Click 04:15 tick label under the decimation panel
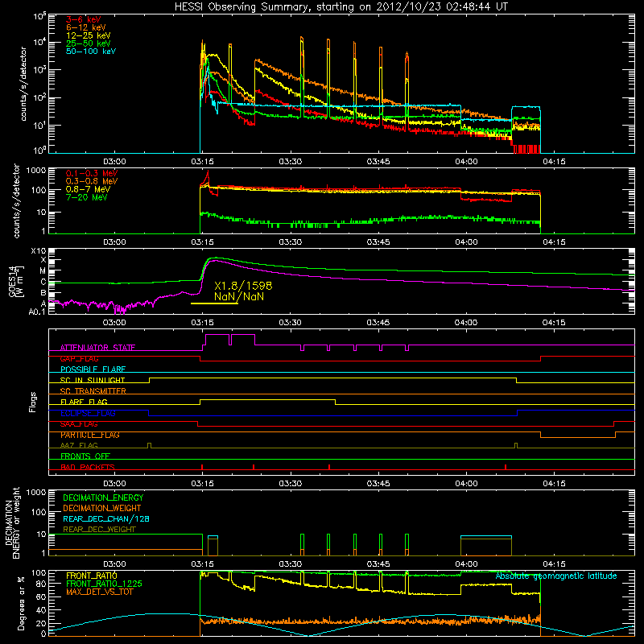This screenshot has width=644, height=644. pos(554,564)
